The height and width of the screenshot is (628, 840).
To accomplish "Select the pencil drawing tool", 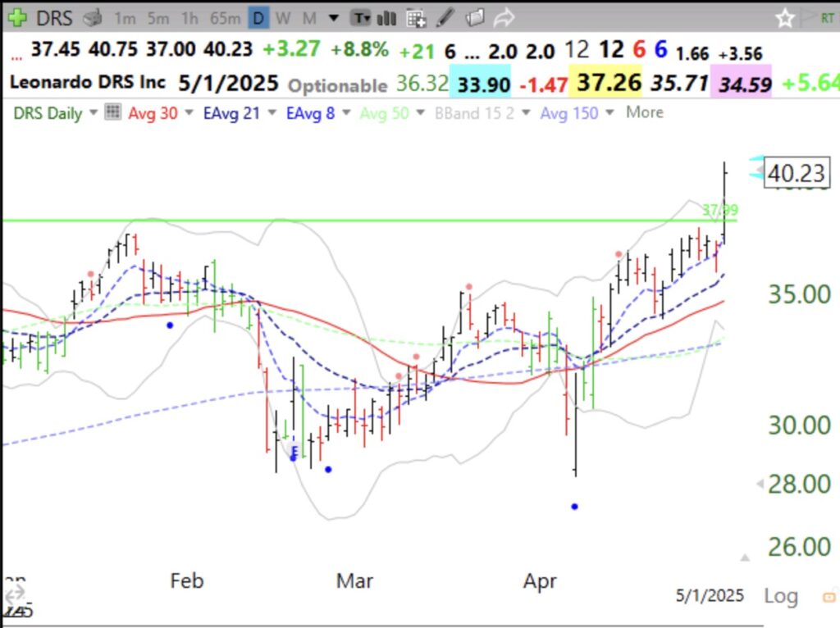I will coord(445,16).
